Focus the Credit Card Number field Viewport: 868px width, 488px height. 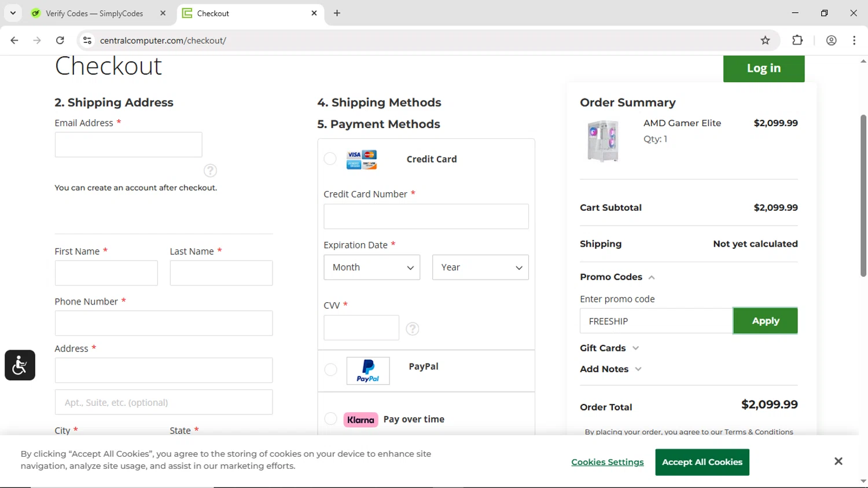426,217
